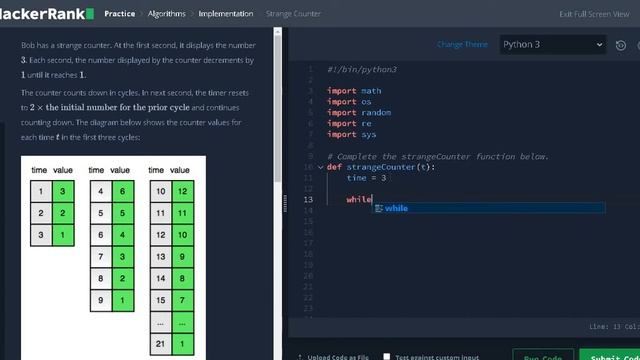Open the Implementation breadcrumb
This screenshot has height=360, width=640.
[x=226, y=14]
